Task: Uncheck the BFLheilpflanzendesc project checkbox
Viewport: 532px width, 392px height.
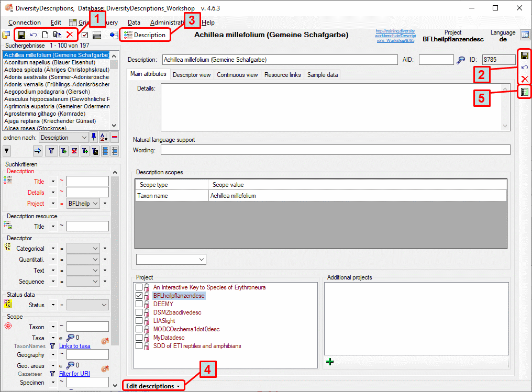Action: pyautogui.click(x=139, y=296)
